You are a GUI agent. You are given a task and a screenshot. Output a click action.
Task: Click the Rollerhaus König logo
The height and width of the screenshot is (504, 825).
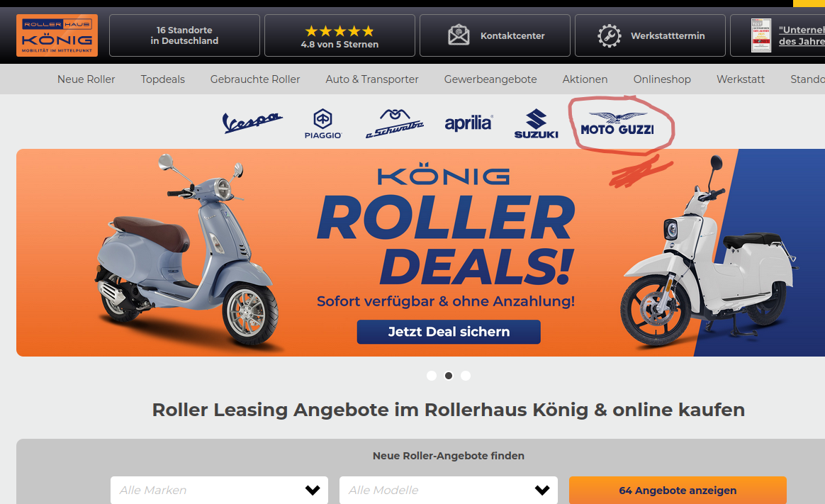[57, 35]
